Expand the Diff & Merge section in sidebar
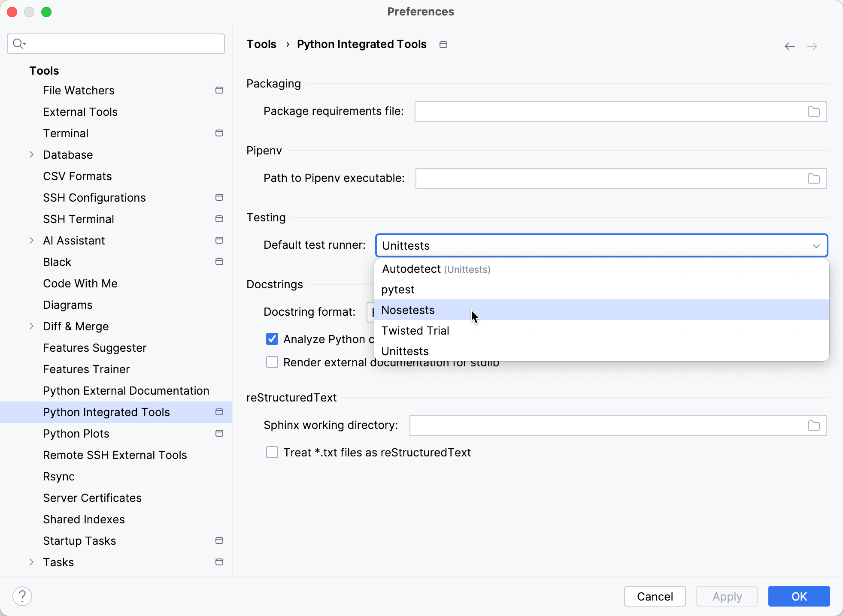 pos(31,326)
